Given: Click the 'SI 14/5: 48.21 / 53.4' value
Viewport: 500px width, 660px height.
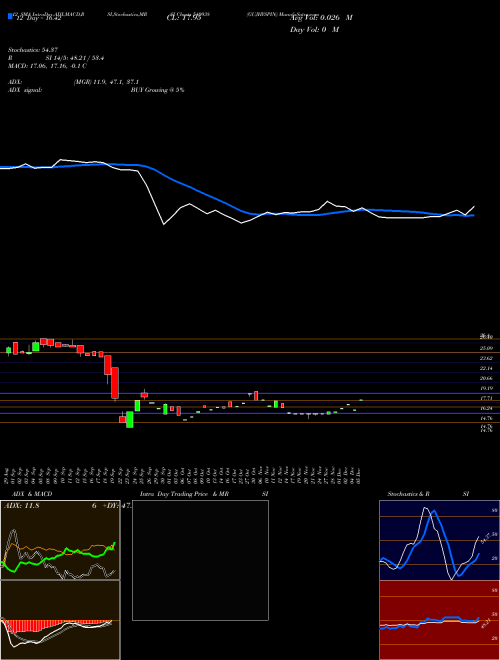Looking at the screenshot, I should click(x=75, y=58).
